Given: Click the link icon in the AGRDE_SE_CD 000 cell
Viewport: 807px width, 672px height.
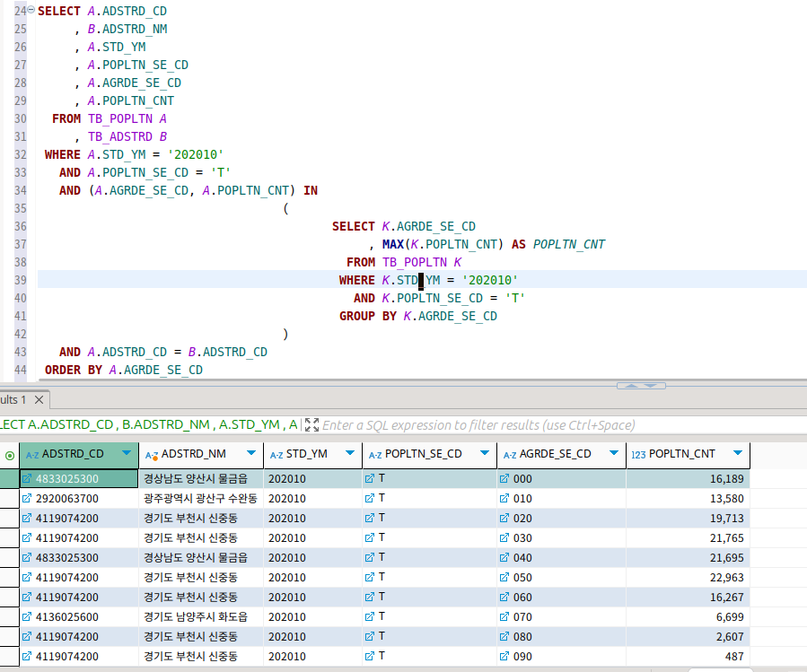Looking at the screenshot, I should coord(504,478).
